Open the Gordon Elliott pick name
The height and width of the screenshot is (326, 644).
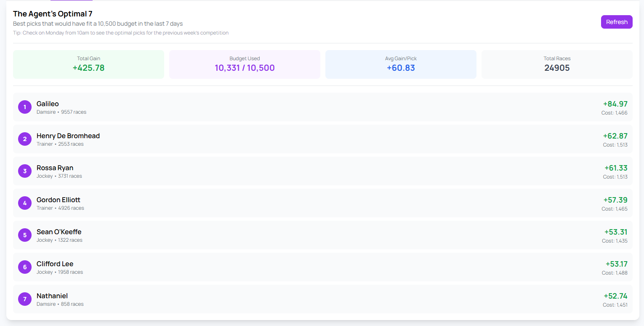point(59,200)
